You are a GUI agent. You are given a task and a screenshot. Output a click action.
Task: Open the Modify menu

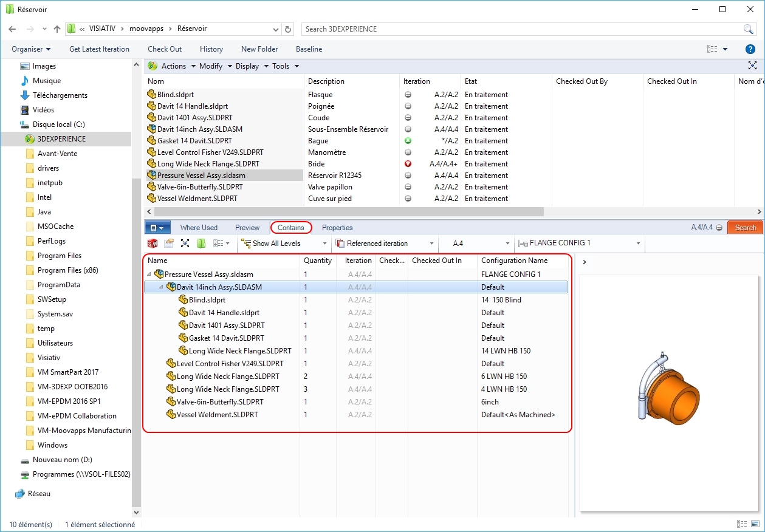pyautogui.click(x=216, y=66)
